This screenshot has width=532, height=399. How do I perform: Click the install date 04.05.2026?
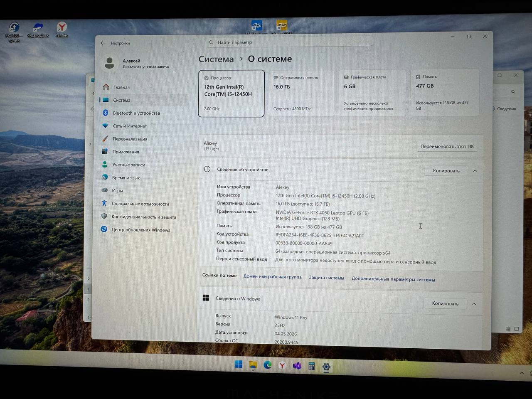[286, 334]
